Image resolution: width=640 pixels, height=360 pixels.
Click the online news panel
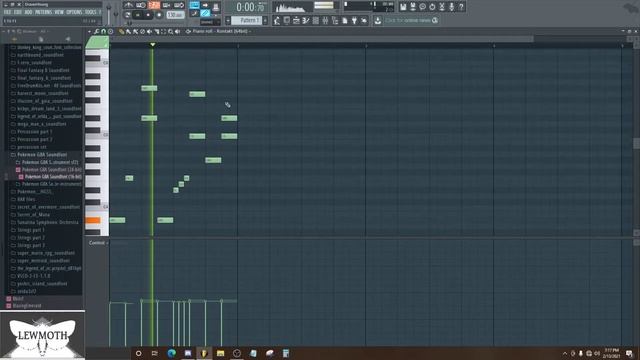(x=411, y=20)
